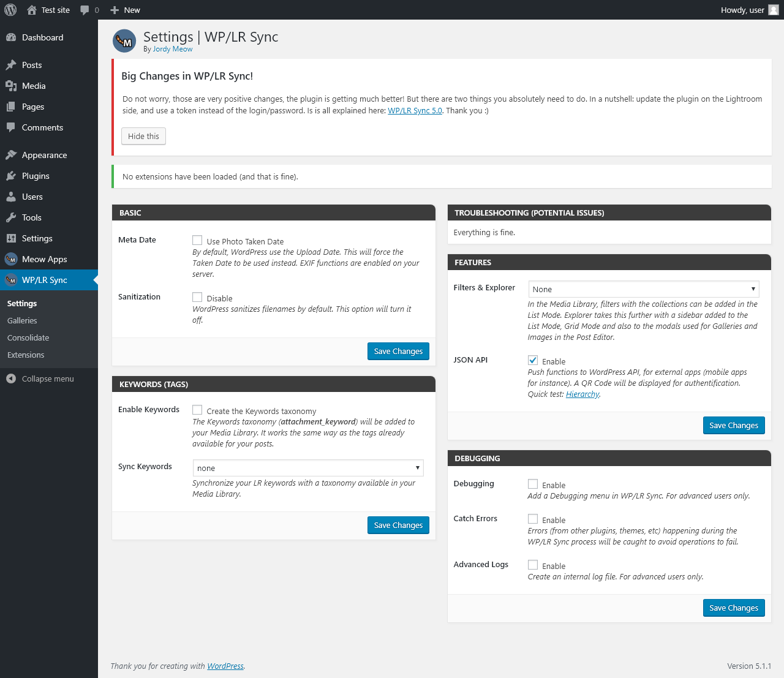Image resolution: width=784 pixels, height=678 pixels.
Task: Open Meow Apps menu item
Action: tap(44, 259)
